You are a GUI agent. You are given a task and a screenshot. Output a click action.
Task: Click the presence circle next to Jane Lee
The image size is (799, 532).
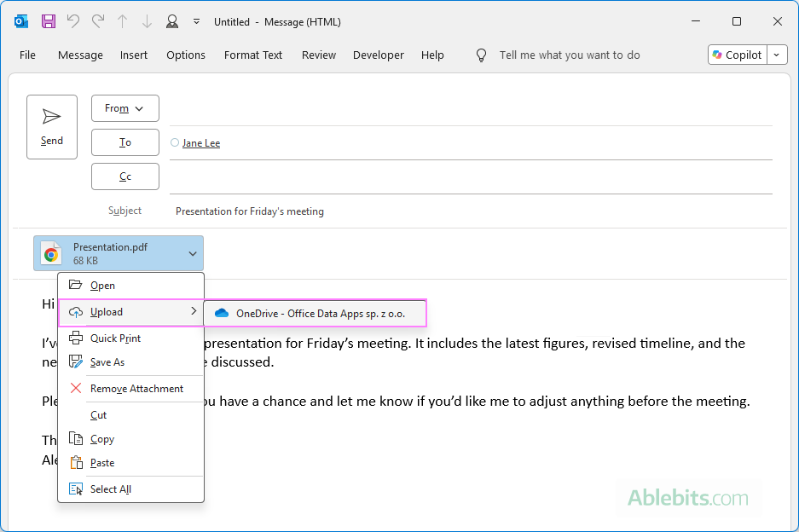pyautogui.click(x=175, y=142)
